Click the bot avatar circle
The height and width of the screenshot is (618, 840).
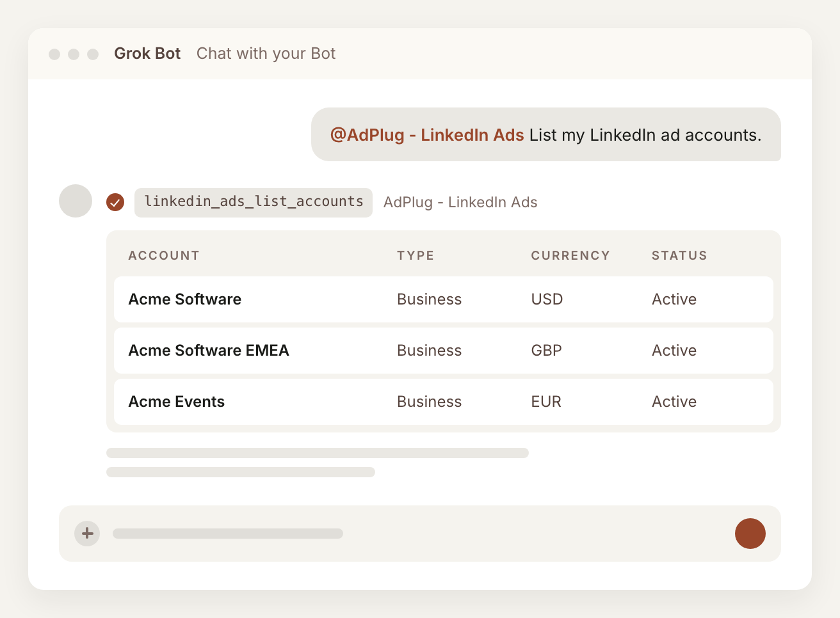click(x=76, y=201)
